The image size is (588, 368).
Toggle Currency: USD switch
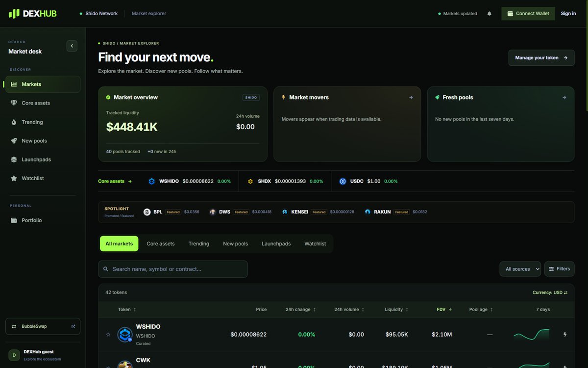[550, 292]
